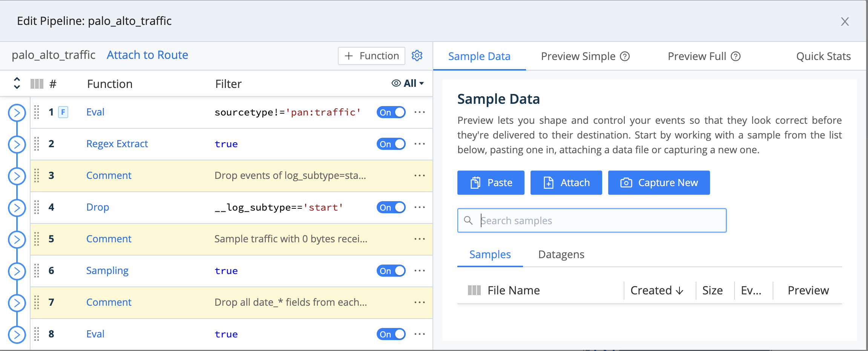This screenshot has width=868, height=351.
Task: Open the ellipsis menu for the Drop function
Action: 420,207
